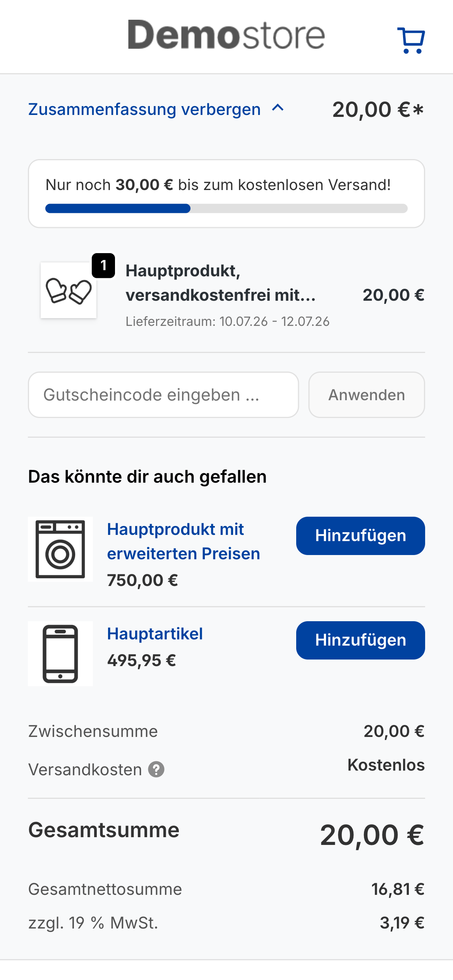Screen dimensions: 453x980
Task: Click Zusammenfassung verbergen link
Action: [144, 110]
